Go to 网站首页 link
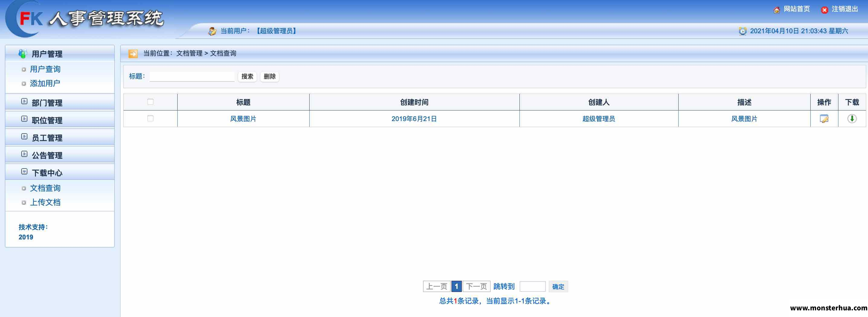Screen dimensions: 868x317 (x=796, y=9)
